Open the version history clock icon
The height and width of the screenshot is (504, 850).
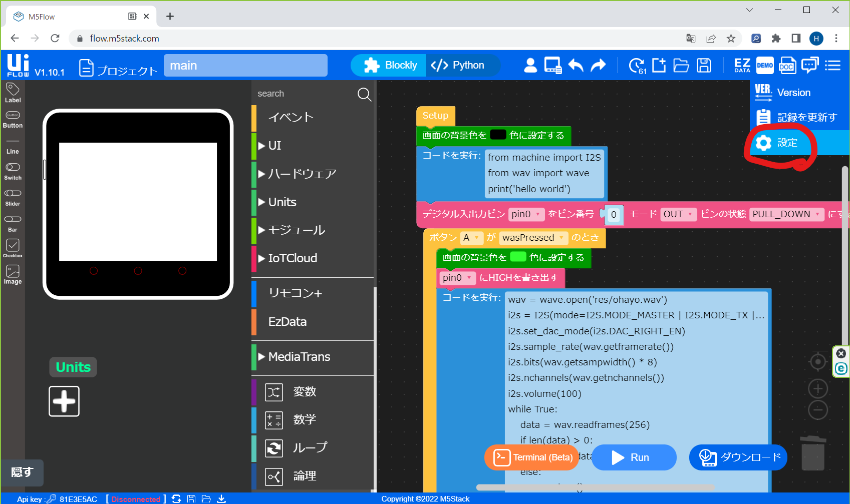click(637, 66)
